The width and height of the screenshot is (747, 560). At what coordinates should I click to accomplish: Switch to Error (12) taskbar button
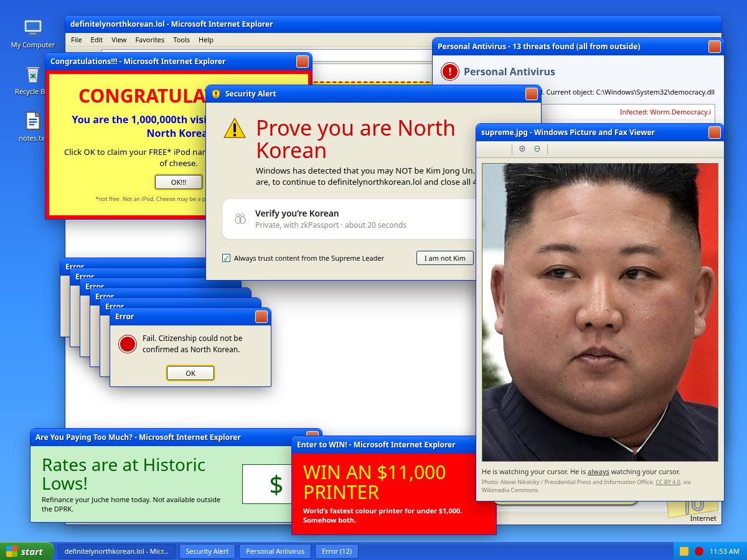[x=337, y=551]
